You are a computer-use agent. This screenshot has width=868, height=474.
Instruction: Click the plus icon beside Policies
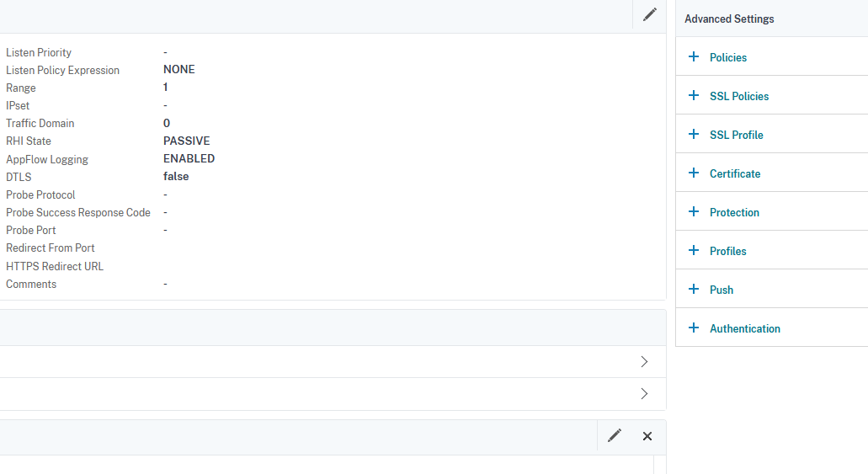click(694, 57)
